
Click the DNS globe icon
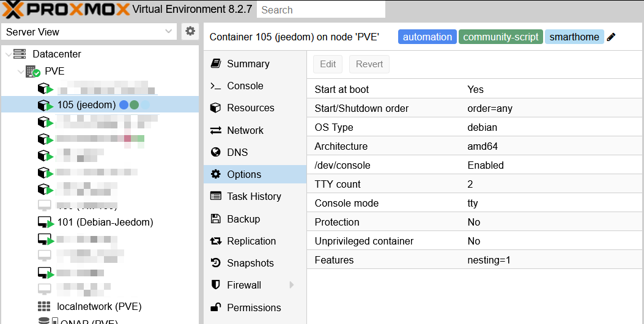(216, 152)
